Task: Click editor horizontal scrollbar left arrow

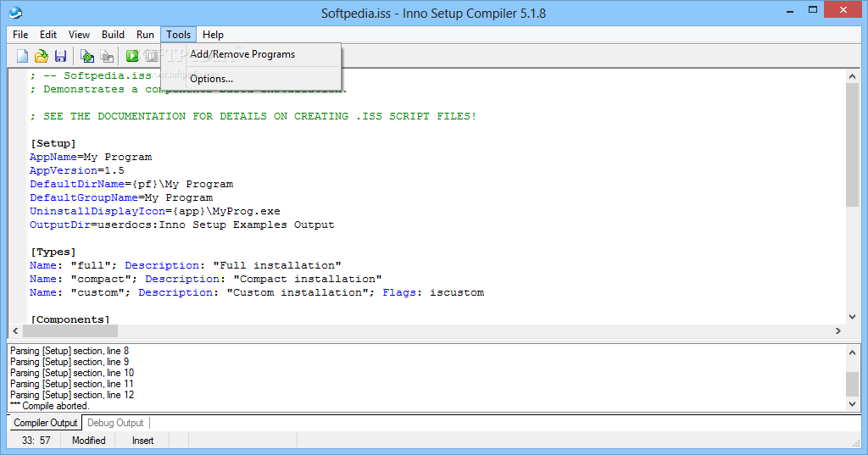Action: pos(15,331)
